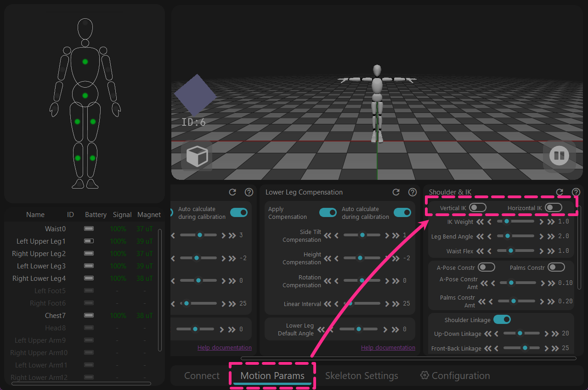Open help icon for Lower Leg Compensation
588x390 pixels.
(x=413, y=192)
